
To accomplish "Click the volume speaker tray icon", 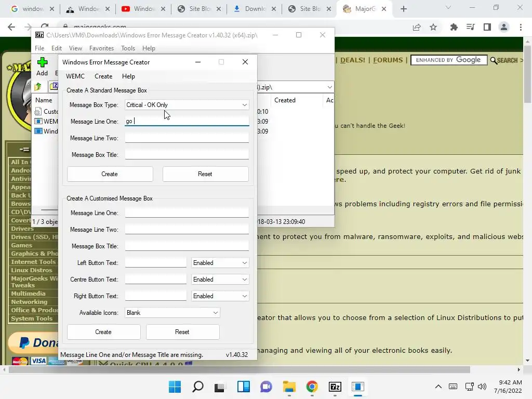I will (482, 387).
